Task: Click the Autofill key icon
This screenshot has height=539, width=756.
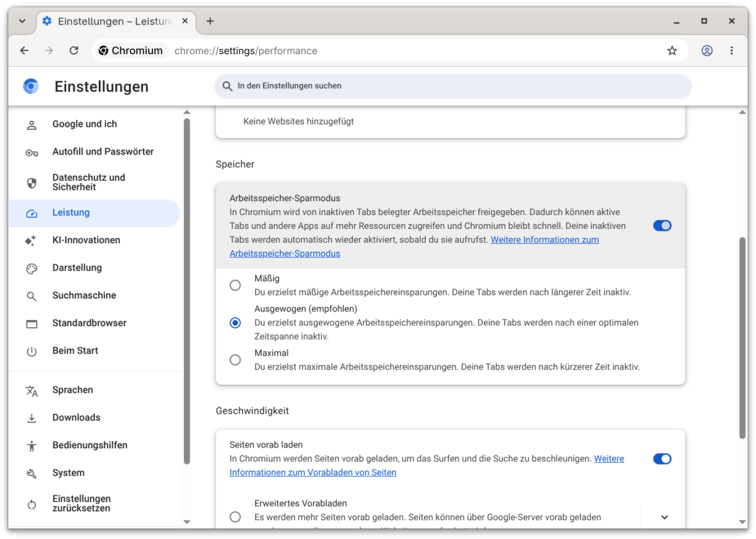Action: pos(31,153)
